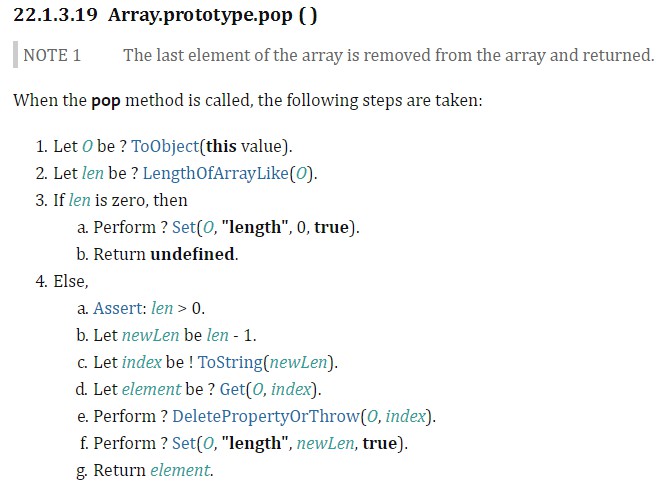Follow the ToString link in step 4c
The height and width of the screenshot is (489, 658).
tap(230, 362)
